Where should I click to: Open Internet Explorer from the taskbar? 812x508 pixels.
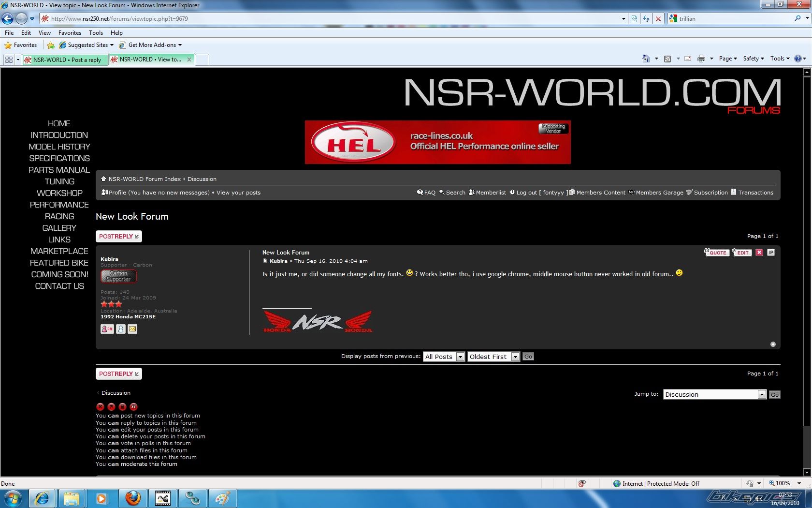42,498
